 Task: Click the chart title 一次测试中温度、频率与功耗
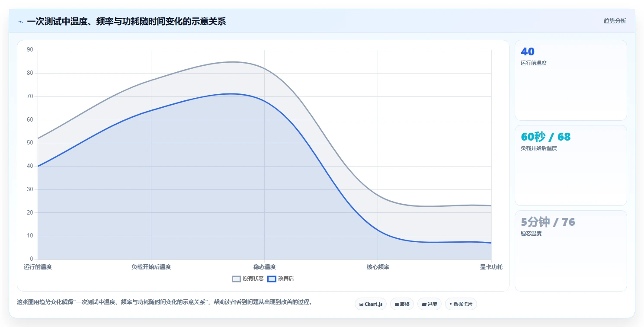[x=126, y=22]
